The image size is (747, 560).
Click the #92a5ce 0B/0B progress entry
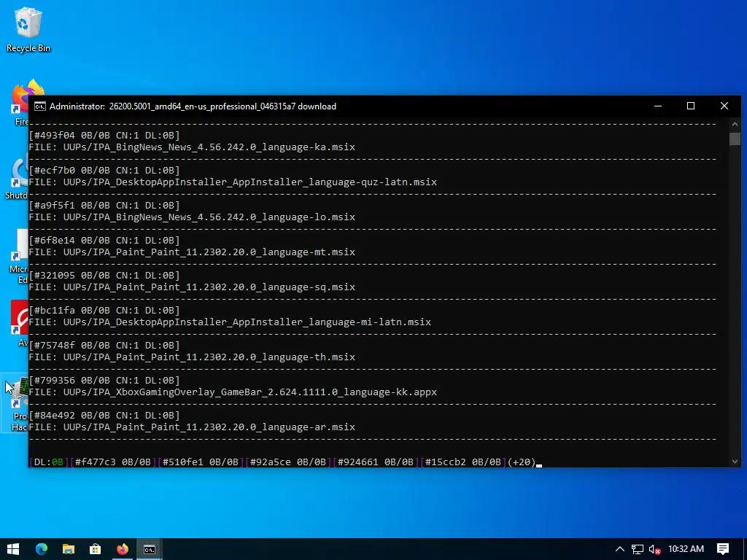(287, 462)
